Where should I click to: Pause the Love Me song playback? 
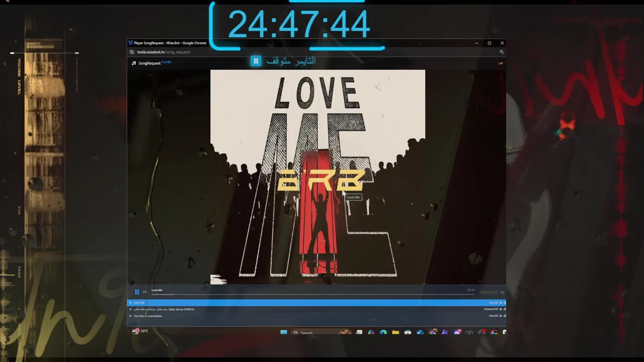pyautogui.click(x=137, y=292)
